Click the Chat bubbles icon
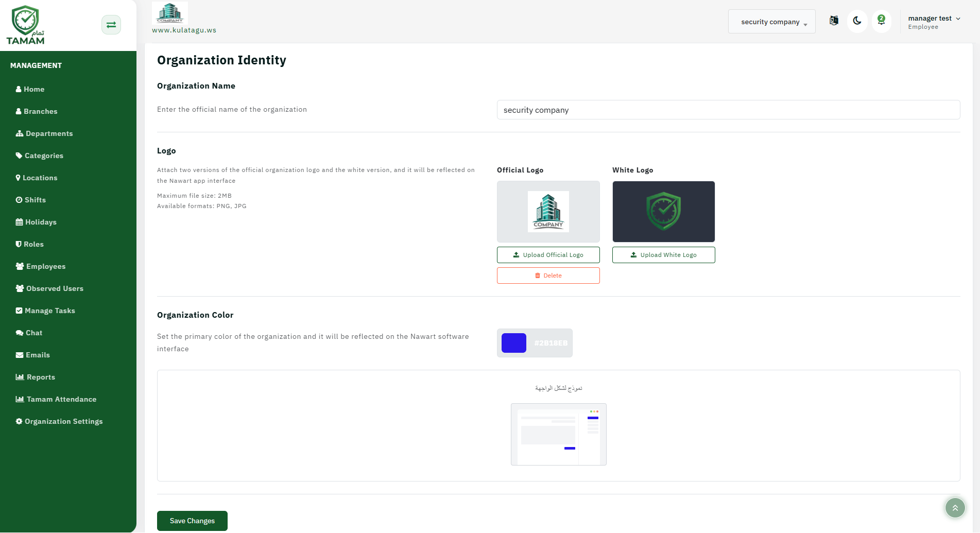 (x=20, y=333)
